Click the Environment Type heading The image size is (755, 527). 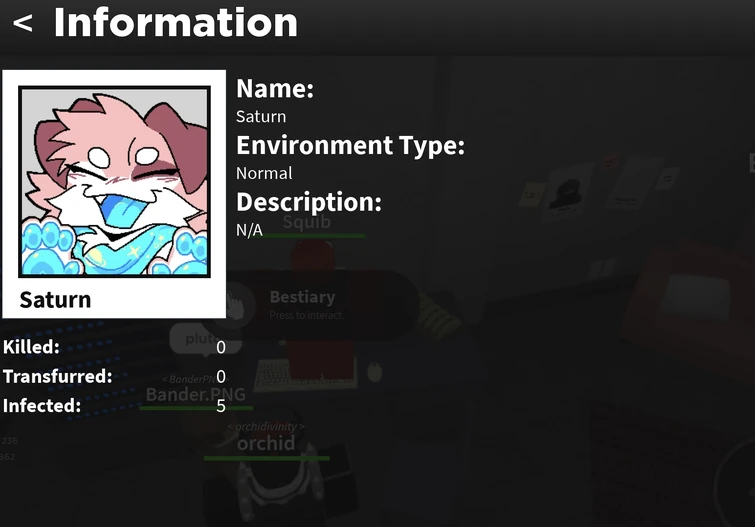(x=350, y=145)
